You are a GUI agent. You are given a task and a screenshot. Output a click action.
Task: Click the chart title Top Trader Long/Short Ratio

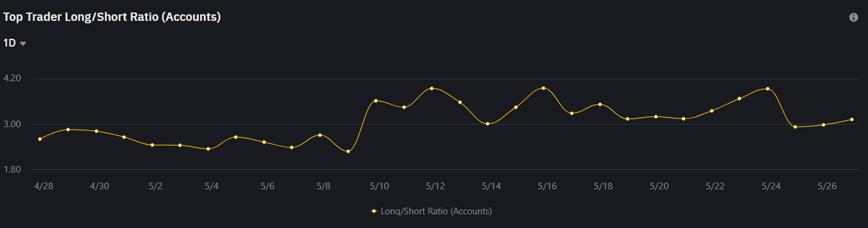pos(112,17)
